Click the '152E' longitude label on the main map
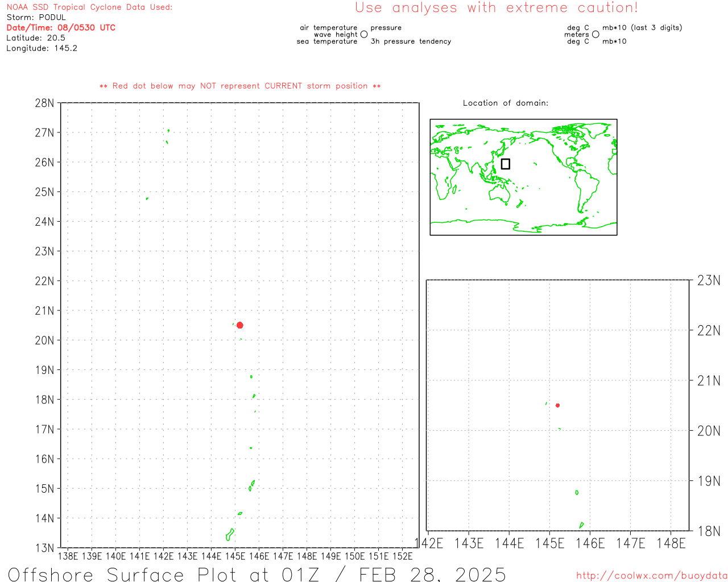 [403, 556]
